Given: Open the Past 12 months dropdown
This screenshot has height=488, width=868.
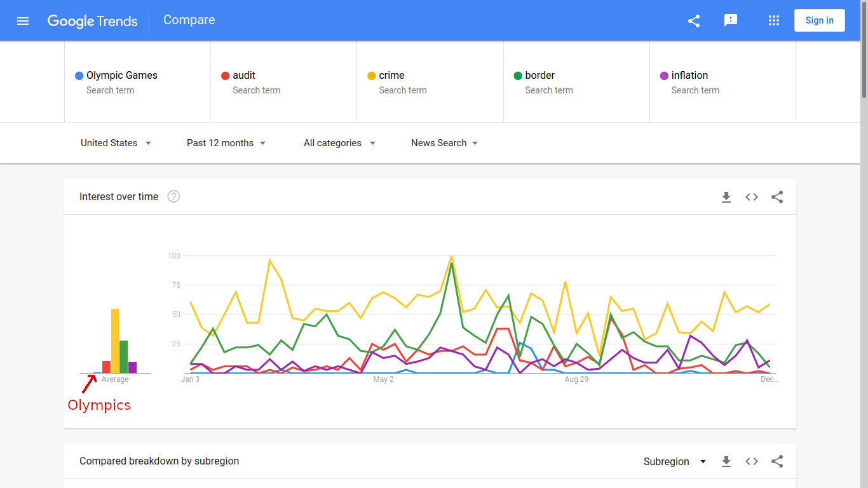Looking at the screenshot, I should 226,143.
